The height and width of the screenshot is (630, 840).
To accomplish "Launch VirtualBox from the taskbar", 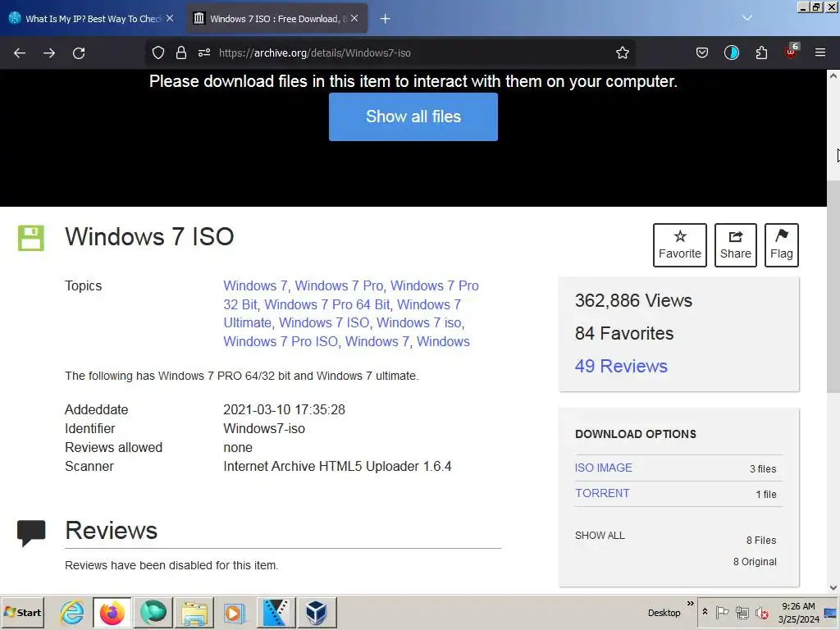I will point(317,612).
